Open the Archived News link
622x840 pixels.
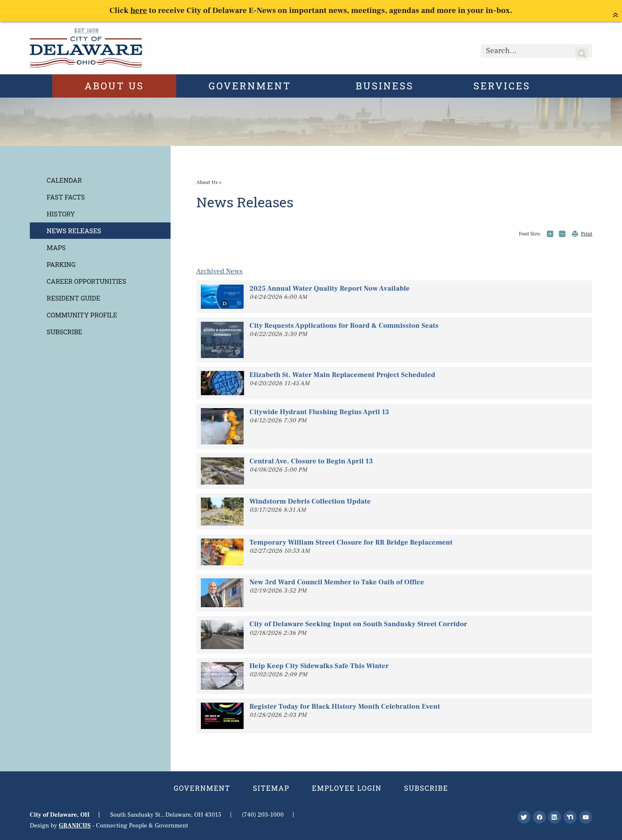pos(219,271)
